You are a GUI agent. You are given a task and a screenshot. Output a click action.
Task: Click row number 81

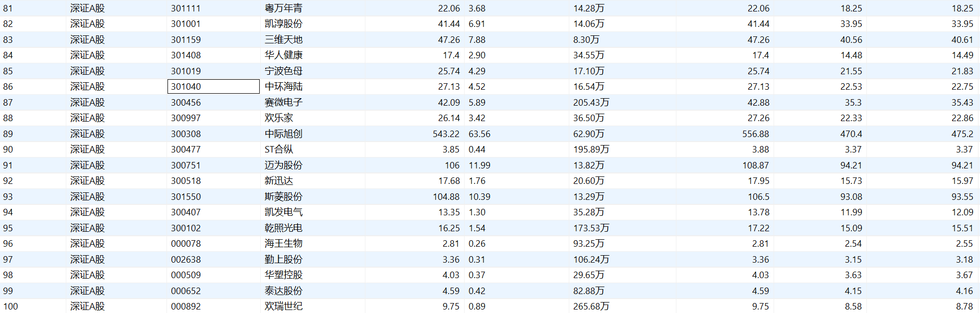(x=8, y=8)
